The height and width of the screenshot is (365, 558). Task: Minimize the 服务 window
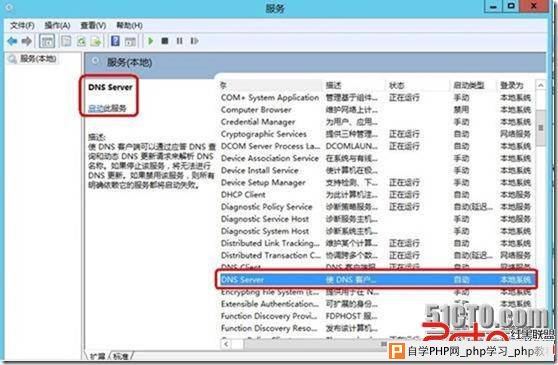(x=493, y=6)
